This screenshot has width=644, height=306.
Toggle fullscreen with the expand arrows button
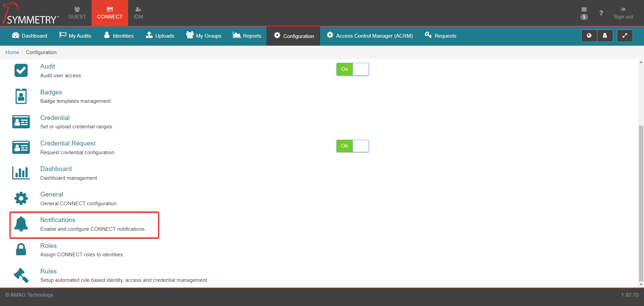[x=625, y=36]
